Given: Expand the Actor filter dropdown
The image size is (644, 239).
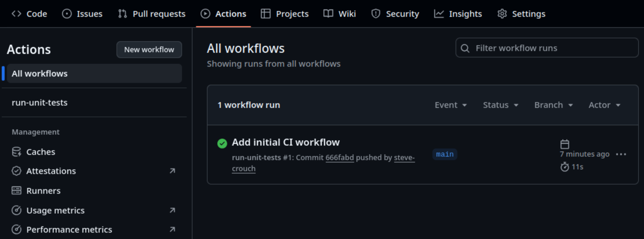Looking at the screenshot, I should tap(605, 105).
